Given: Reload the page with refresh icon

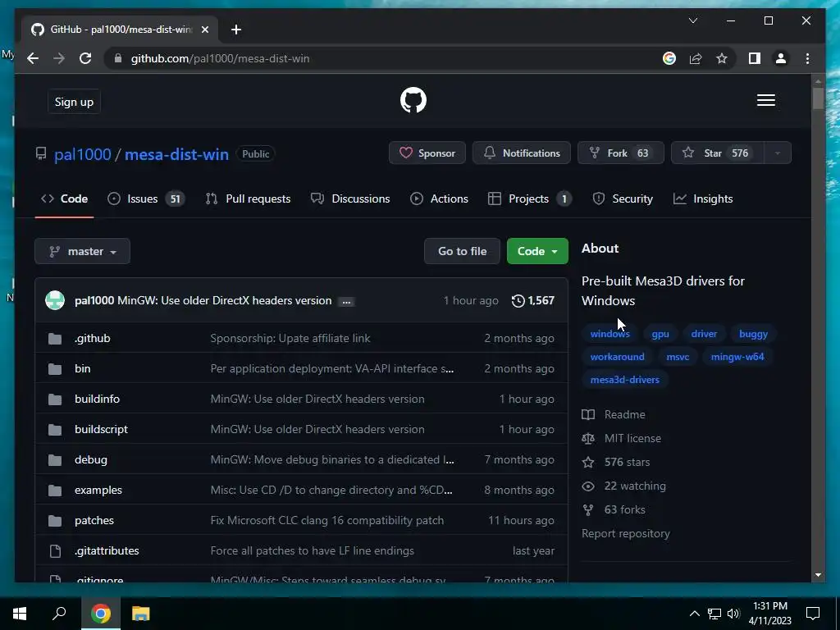Looking at the screenshot, I should (x=85, y=58).
